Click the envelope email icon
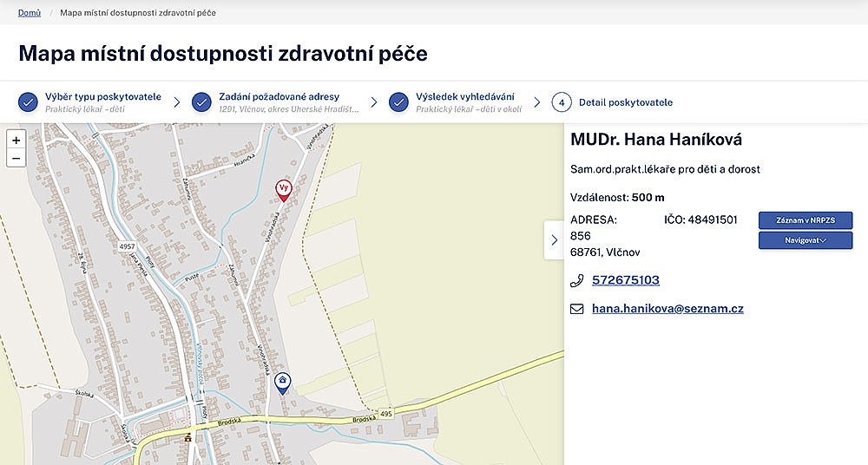Image resolution: width=868 pixels, height=465 pixels. [x=577, y=309]
